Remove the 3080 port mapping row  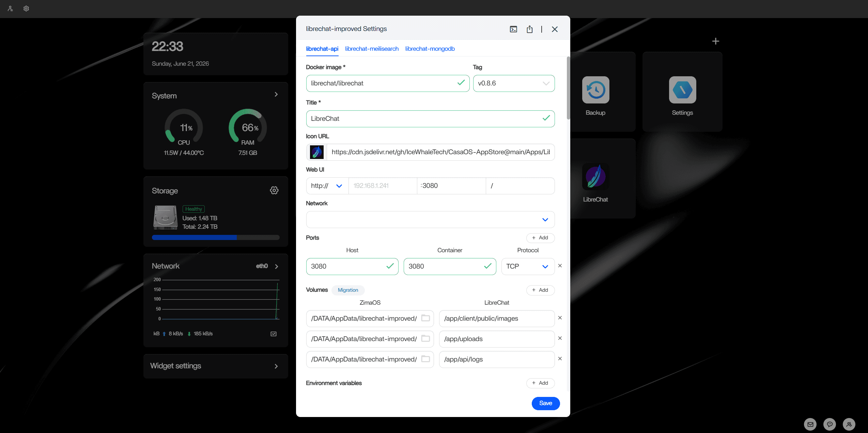click(560, 266)
